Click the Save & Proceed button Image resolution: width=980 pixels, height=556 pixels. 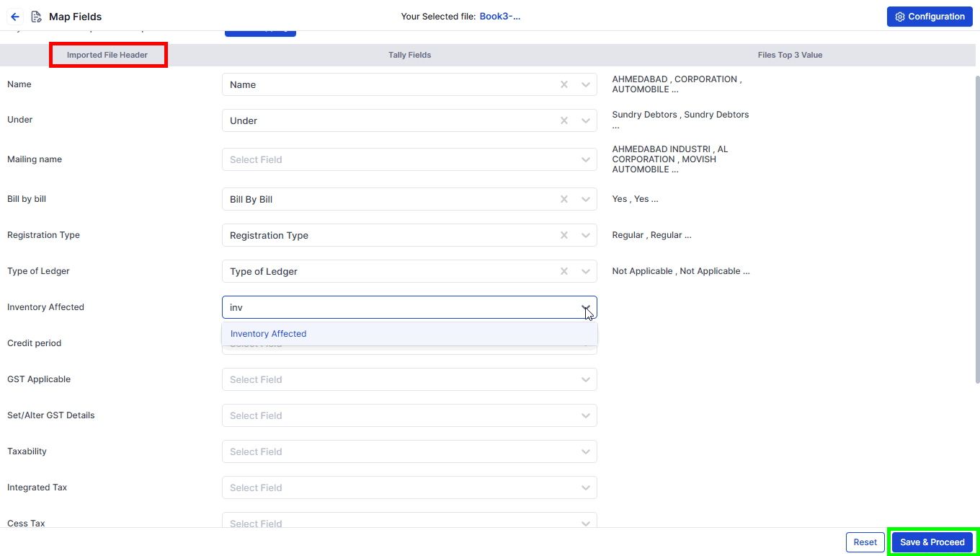pyautogui.click(x=932, y=542)
